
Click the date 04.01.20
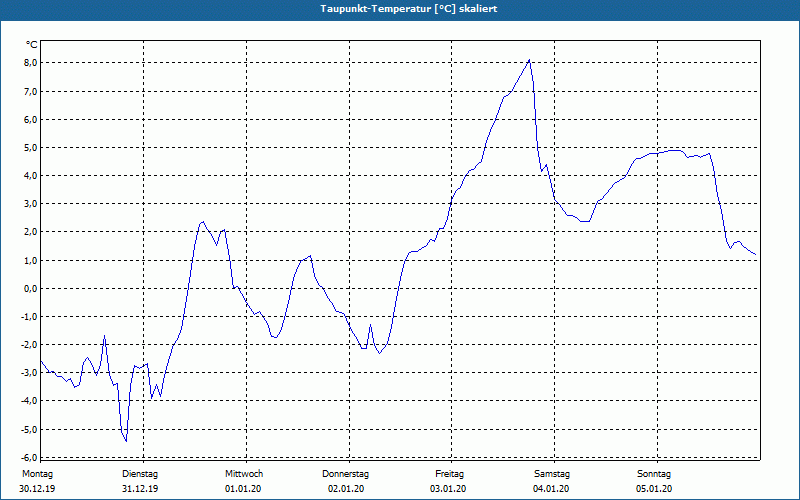click(x=551, y=489)
